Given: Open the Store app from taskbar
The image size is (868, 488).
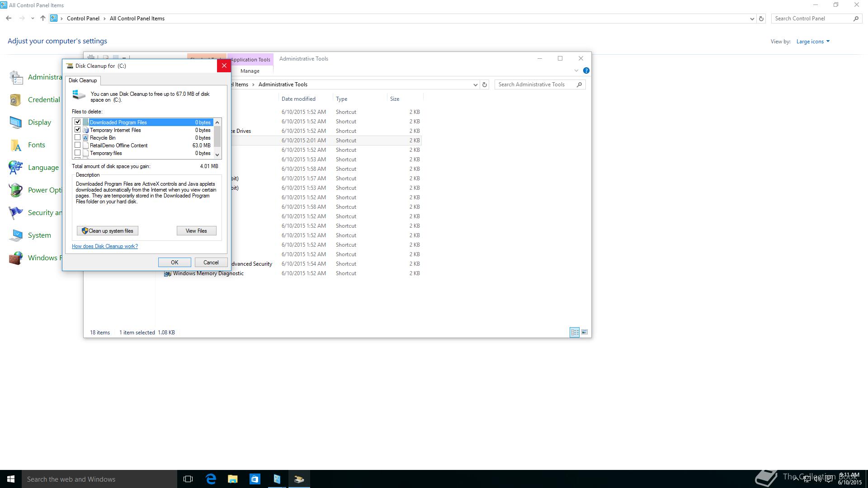Looking at the screenshot, I should 255,479.
